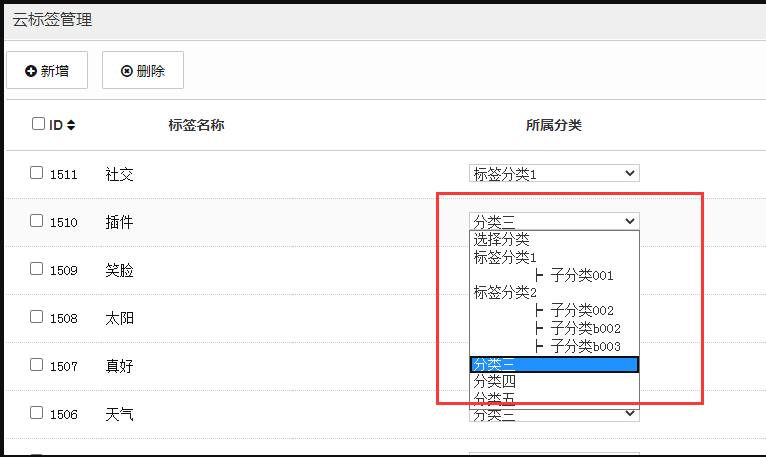Choose 选择分类 in the dropdown list
This screenshot has width=766, height=457.
[554, 239]
